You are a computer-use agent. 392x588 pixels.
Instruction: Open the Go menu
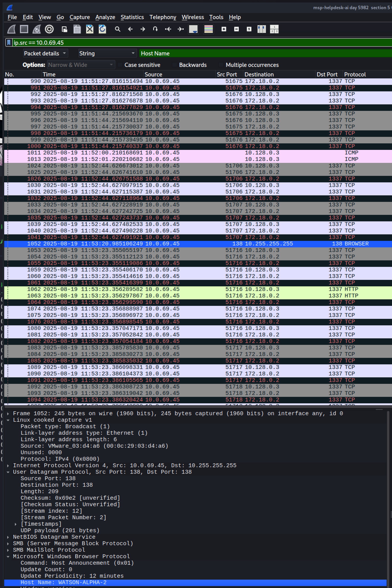tap(60, 17)
